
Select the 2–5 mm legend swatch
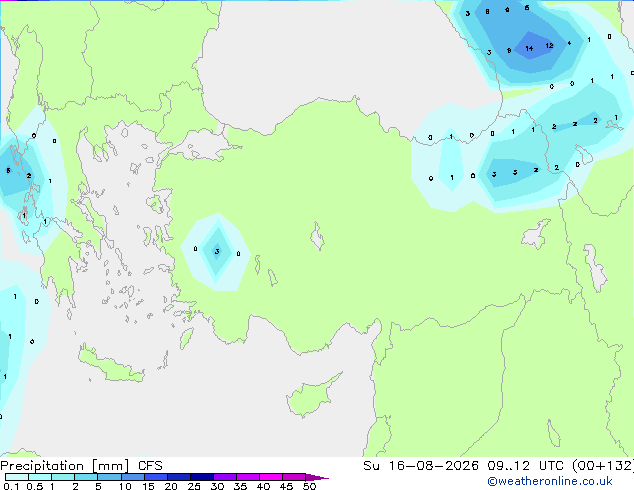point(86,477)
